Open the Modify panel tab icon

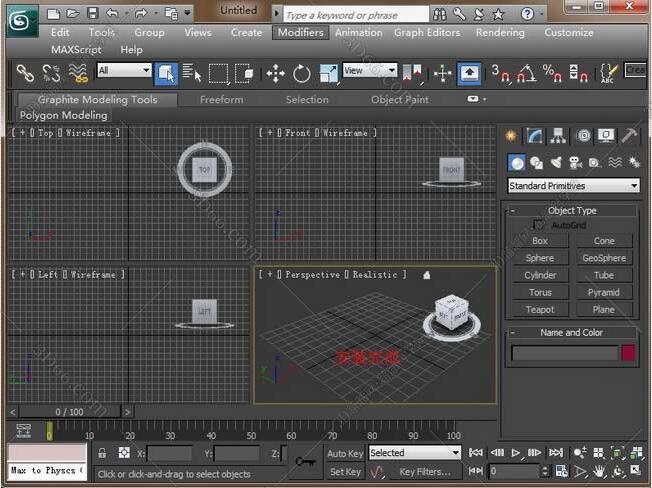click(536, 136)
